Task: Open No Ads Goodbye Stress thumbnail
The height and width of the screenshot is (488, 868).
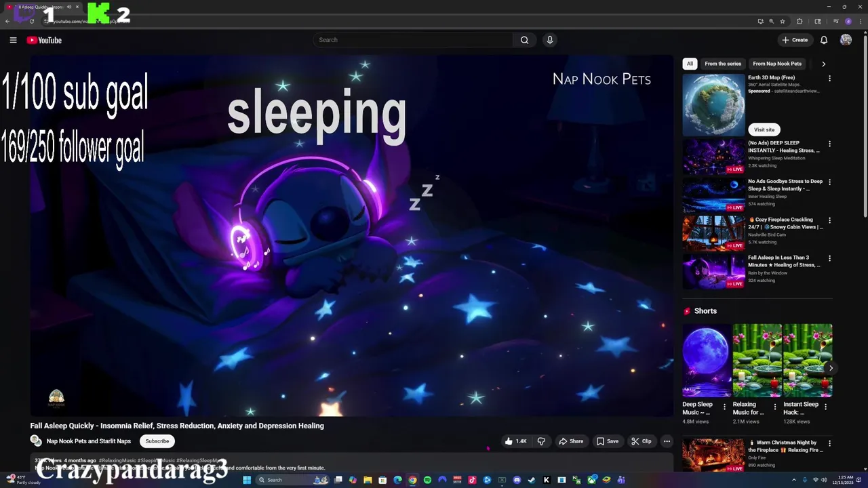Action: point(713,195)
